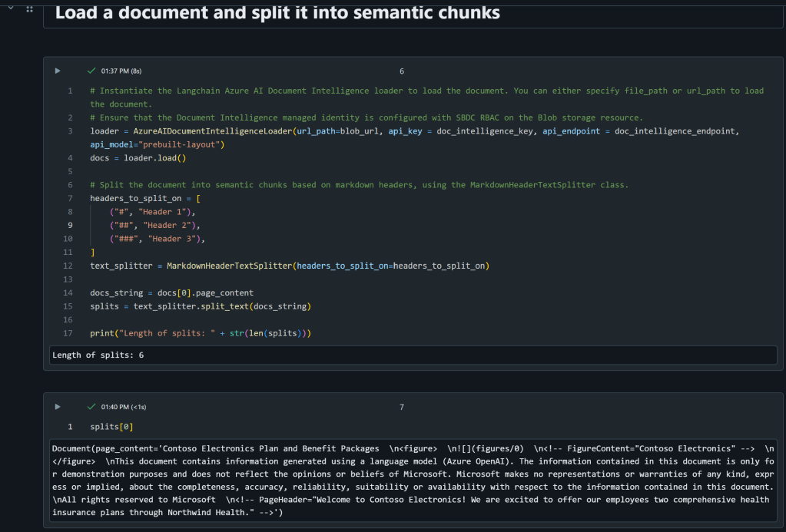Place cursor in the splits[0] code line

[111, 426]
